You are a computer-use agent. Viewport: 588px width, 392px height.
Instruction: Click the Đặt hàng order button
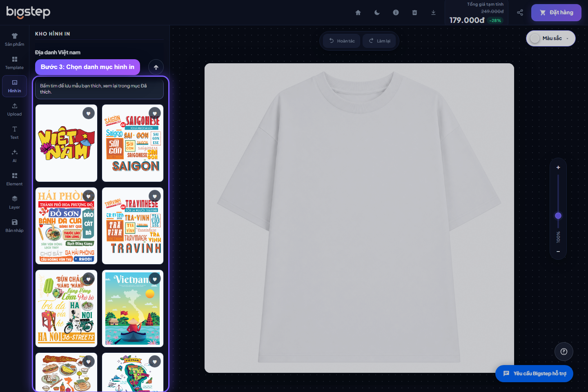tap(556, 13)
